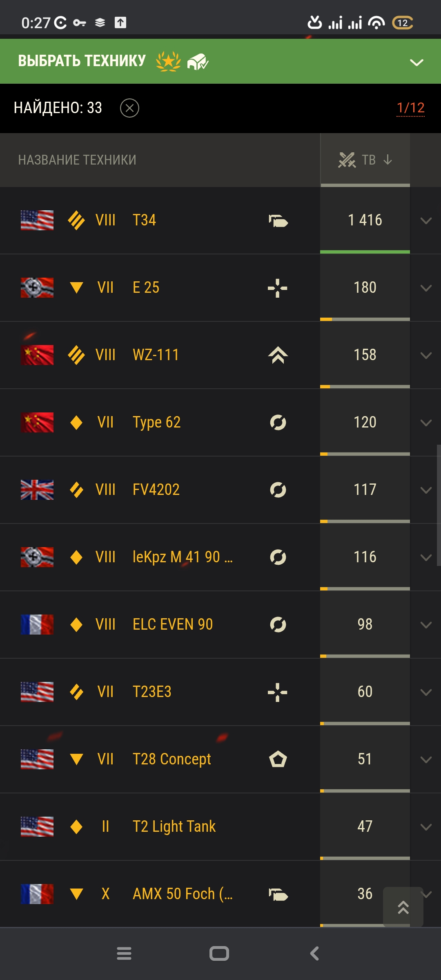The width and height of the screenshot is (441, 980).
Task: Tap the garage tank icon in green header
Action: click(x=198, y=62)
